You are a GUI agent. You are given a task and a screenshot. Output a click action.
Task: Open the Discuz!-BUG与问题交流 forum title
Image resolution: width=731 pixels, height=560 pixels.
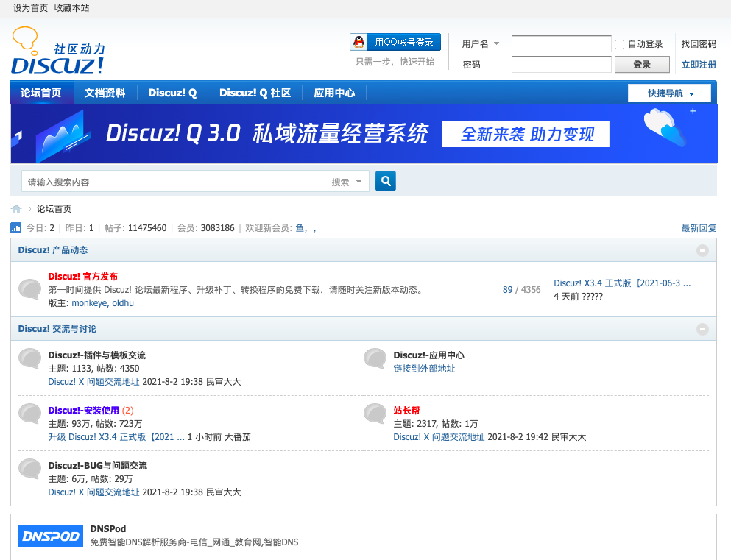pyautogui.click(x=97, y=465)
